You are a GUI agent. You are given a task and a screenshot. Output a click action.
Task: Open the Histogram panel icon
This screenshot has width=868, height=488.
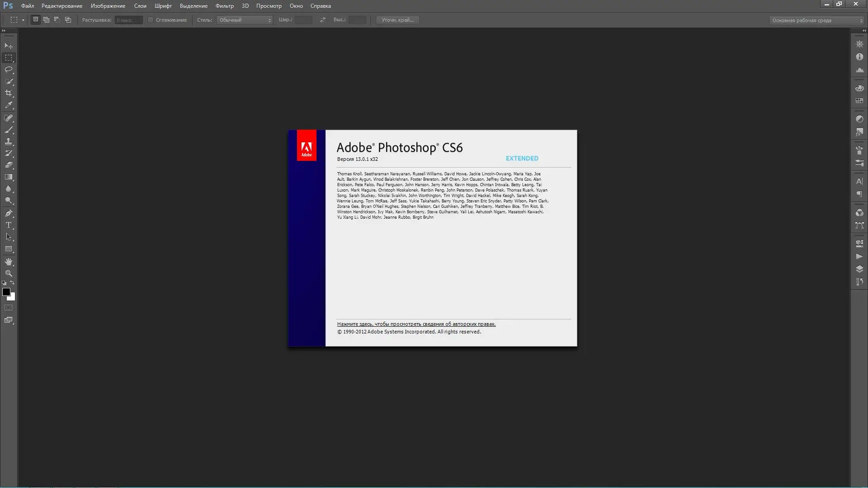[x=859, y=70]
